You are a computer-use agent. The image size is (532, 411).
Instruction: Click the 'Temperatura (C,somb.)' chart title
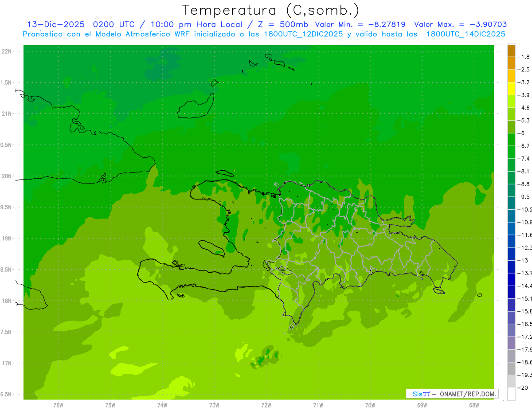point(270,10)
